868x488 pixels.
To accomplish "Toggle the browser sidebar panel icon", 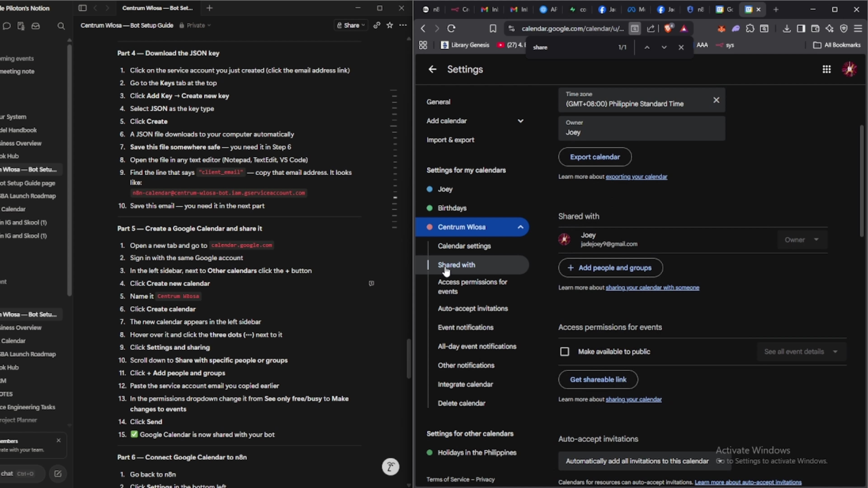I will tap(801, 29).
